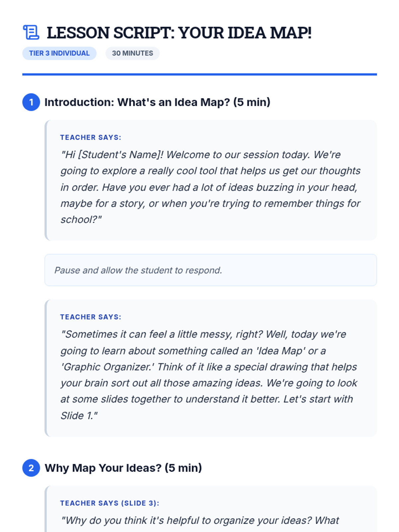Select the '30 MINUTES' badge

[132, 53]
